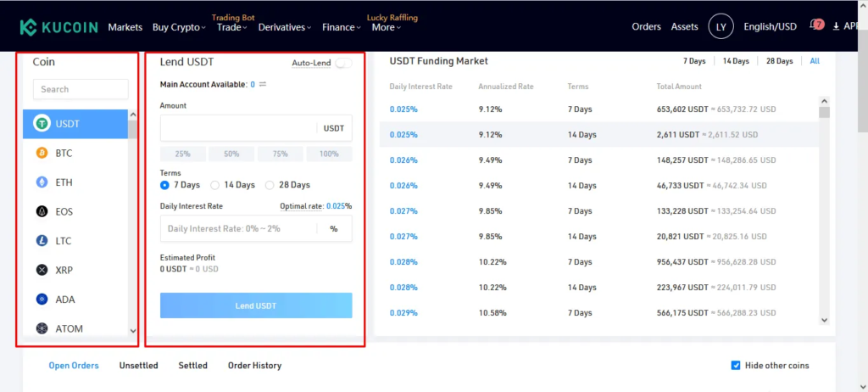Viewport: 868px width, 392px height.
Task: Select the 7 Days term radio button
Action: point(164,185)
